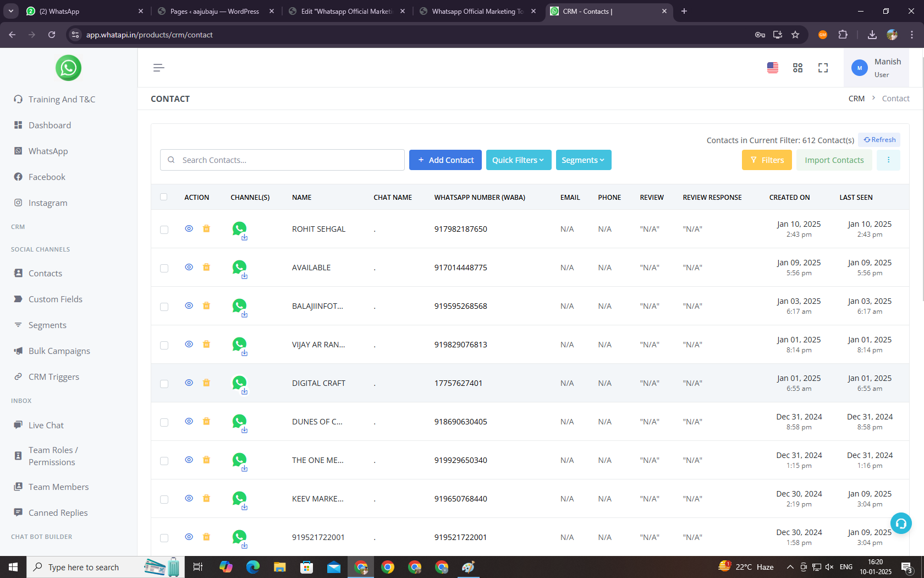924x578 pixels.
Task: Select the ROHIT SEHGAL row checkbox
Action: pos(164,230)
